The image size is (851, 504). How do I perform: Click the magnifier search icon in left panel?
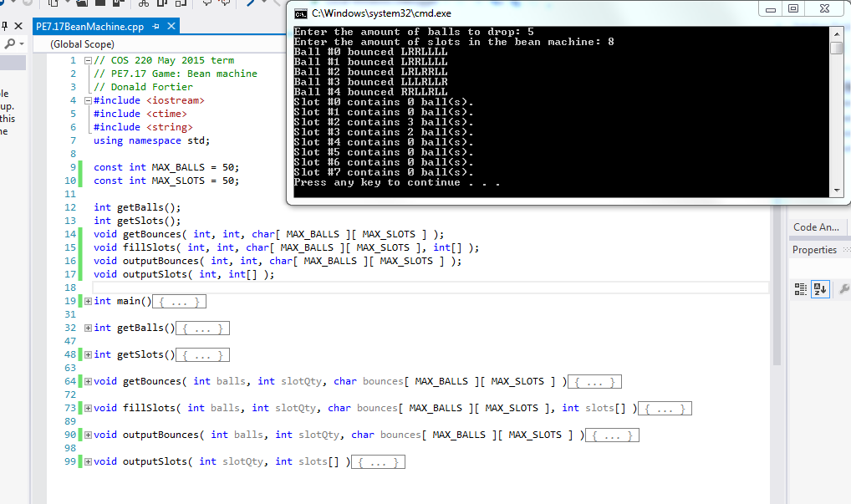click(x=9, y=43)
